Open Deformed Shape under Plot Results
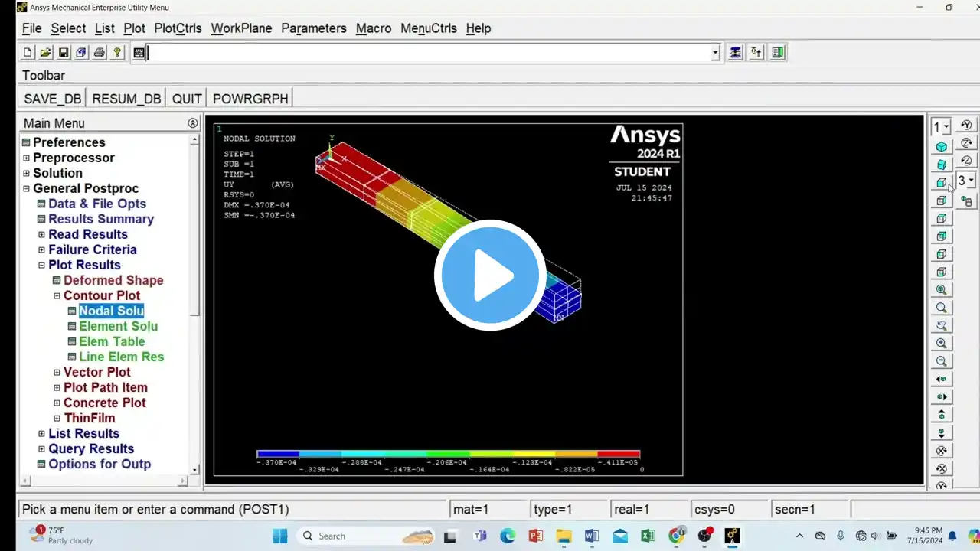This screenshot has height=551, width=980. point(113,280)
